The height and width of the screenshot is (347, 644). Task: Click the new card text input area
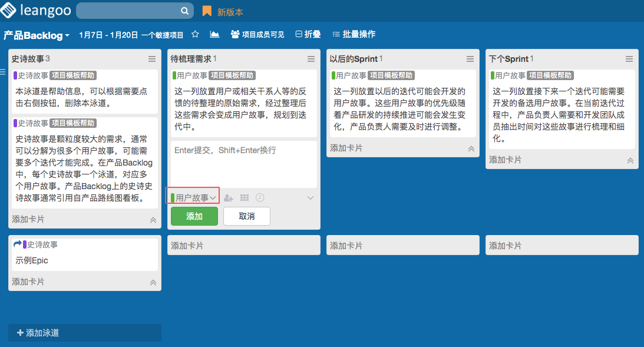pos(243,163)
